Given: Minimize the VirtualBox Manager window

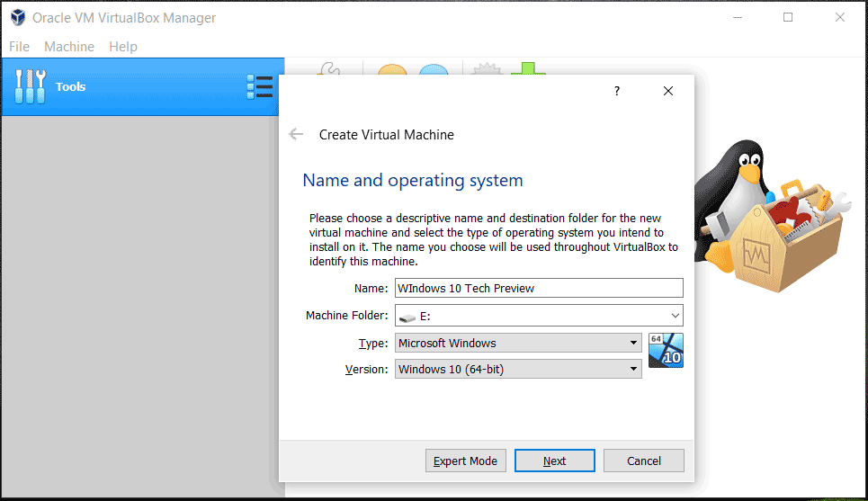Looking at the screenshot, I should pyautogui.click(x=738, y=18).
